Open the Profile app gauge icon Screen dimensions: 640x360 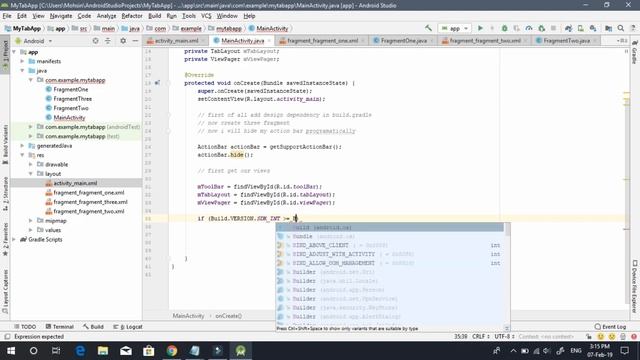pos(529,28)
